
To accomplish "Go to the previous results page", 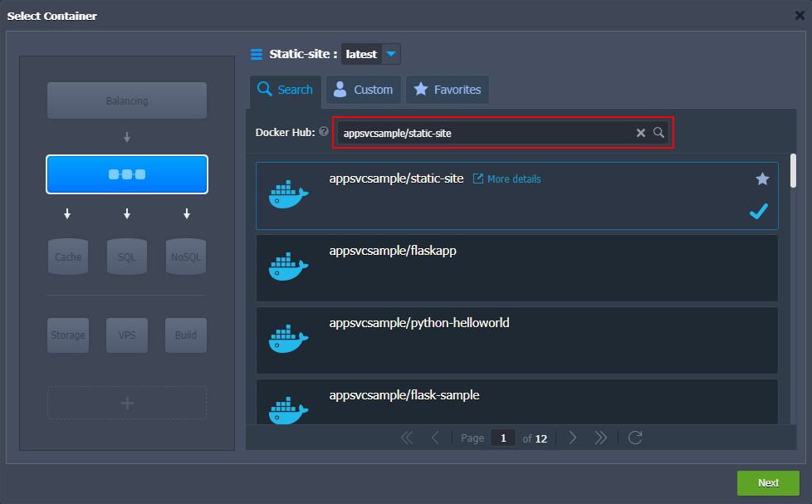I will pos(435,438).
